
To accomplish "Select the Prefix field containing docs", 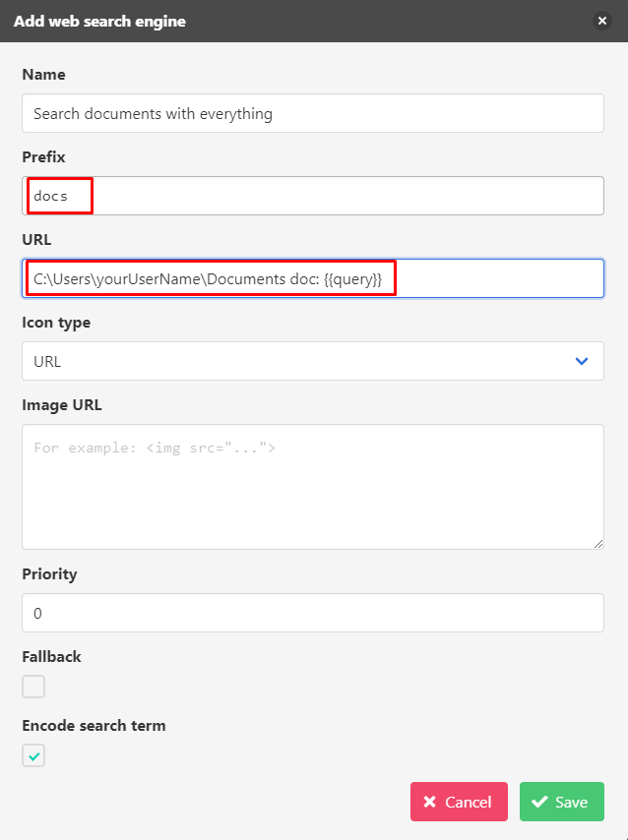I will (313, 196).
